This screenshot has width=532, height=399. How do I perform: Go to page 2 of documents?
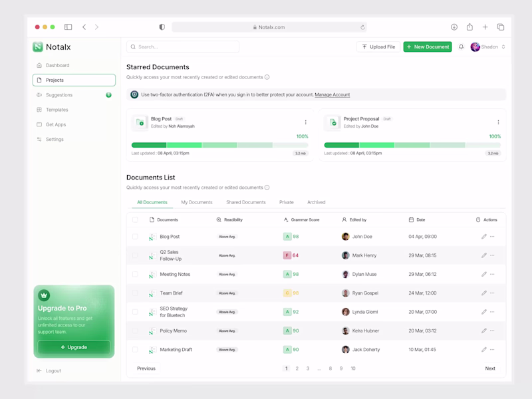click(297, 368)
